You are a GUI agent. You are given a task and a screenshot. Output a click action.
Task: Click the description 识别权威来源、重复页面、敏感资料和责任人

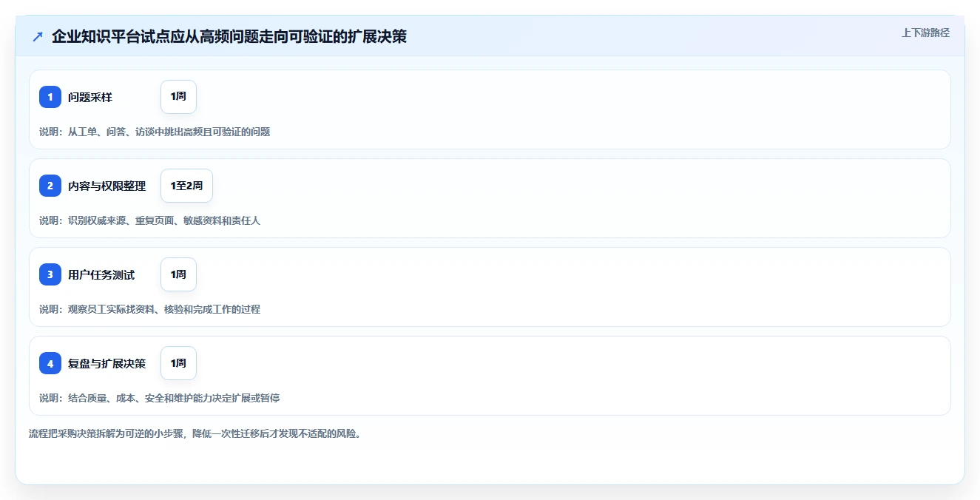(x=164, y=220)
